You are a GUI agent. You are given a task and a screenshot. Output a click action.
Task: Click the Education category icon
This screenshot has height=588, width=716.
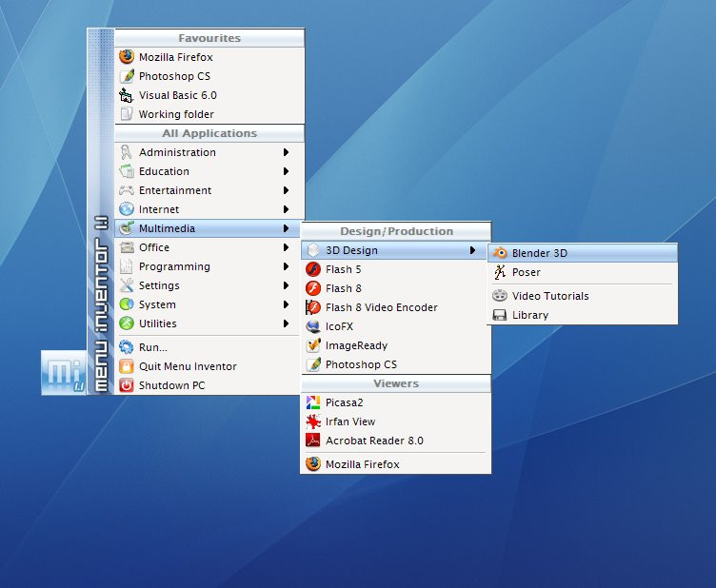coord(127,171)
